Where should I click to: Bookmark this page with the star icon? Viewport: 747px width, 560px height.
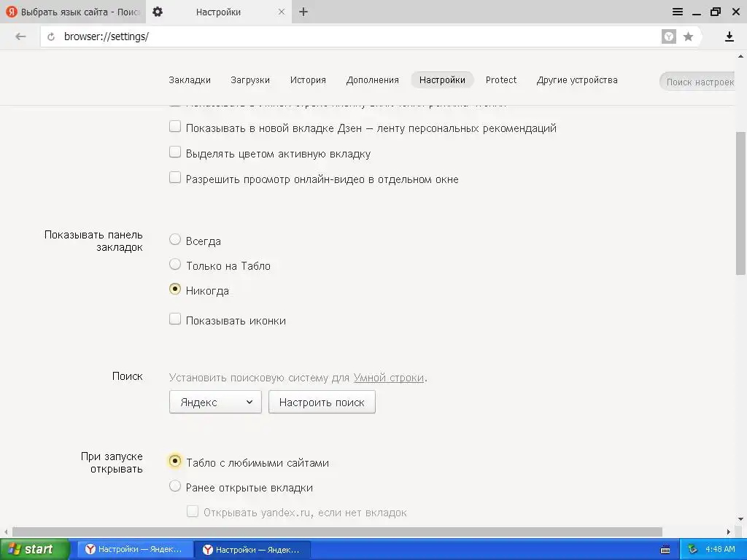(x=688, y=36)
